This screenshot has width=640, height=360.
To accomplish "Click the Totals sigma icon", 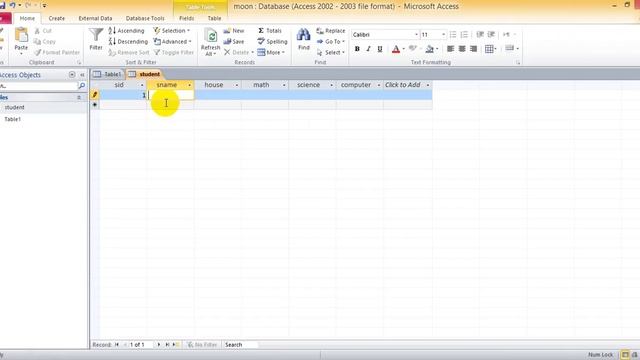I will pos(261,31).
